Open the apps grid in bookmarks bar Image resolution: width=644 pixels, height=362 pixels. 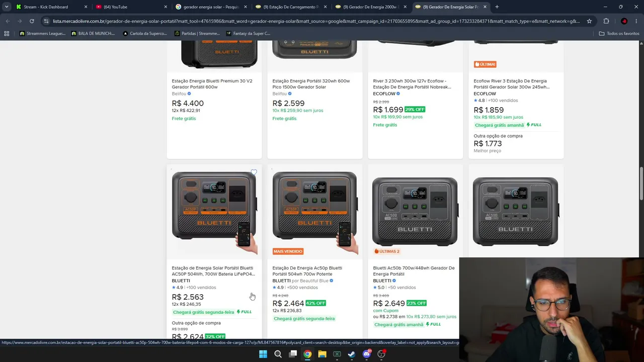(7, 34)
